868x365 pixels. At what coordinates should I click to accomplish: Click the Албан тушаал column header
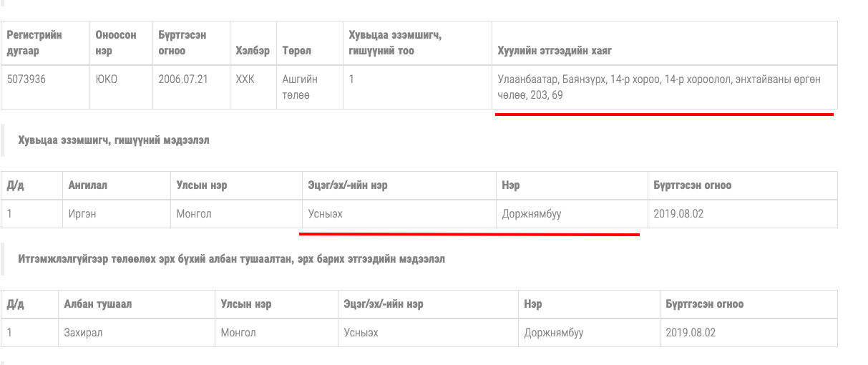click(x=97, y=304)
